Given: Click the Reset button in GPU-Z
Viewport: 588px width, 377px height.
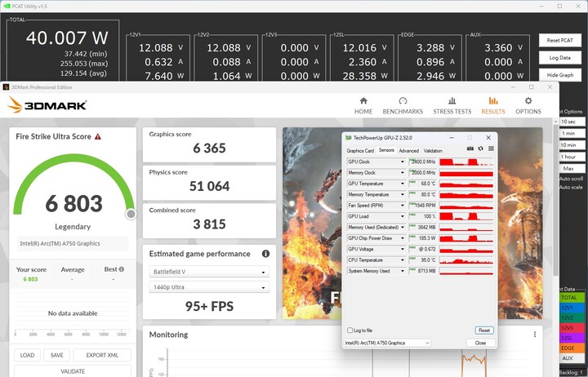Looking at the screenshot, I should pyautogui.click(x=484, y=330).
